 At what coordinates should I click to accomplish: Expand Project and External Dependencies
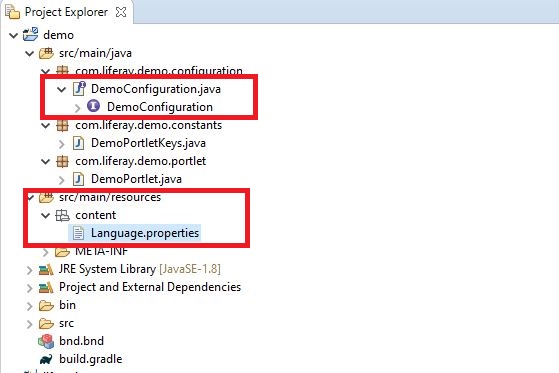[30, 288]
